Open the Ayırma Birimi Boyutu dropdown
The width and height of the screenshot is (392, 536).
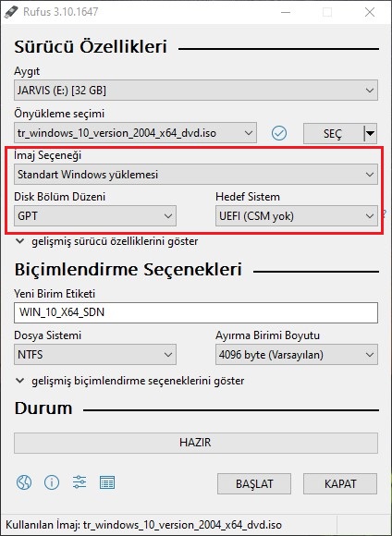(297, 355)
